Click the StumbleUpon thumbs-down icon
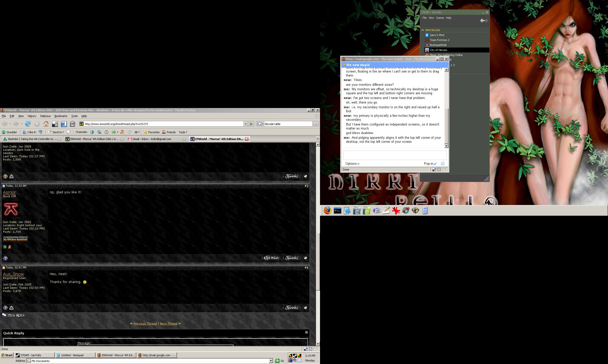The image size is (608, 364). tap(40, 132)
